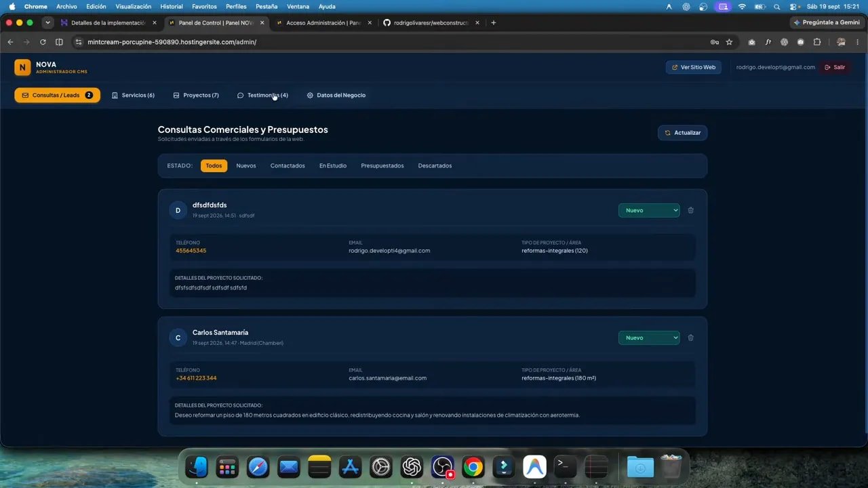Filter leads by Presupuestados status

(382, 165)
